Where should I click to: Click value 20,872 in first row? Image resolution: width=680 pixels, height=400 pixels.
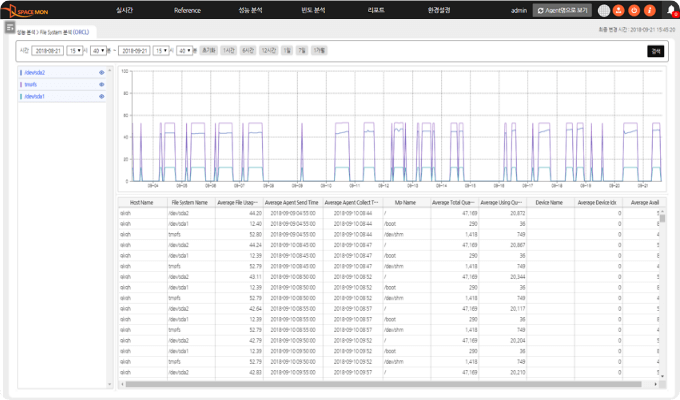click(518, 213)
